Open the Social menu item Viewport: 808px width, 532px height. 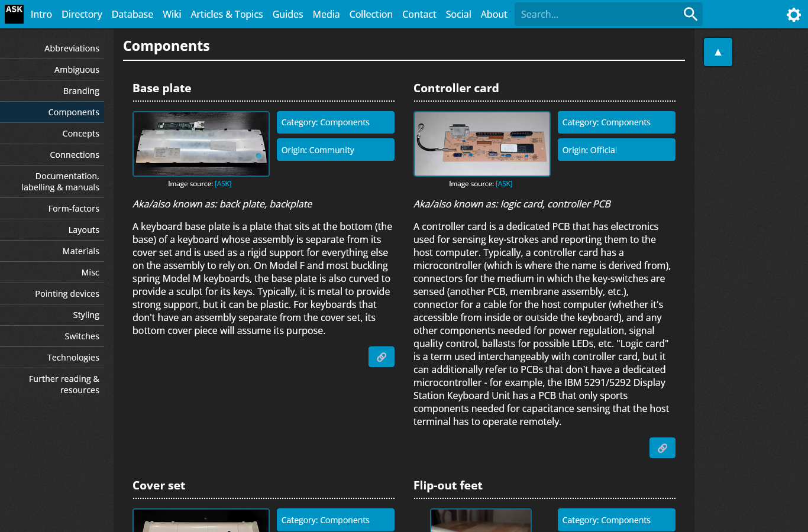(x=458, y=14)
